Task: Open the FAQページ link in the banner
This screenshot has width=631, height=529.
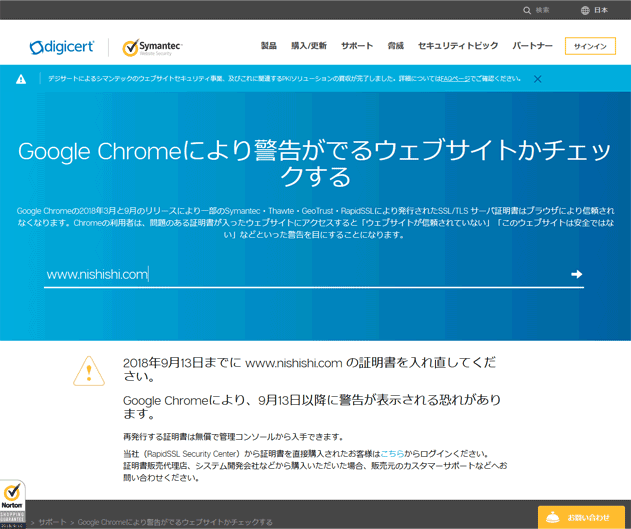Action: (x=455, y=79)
